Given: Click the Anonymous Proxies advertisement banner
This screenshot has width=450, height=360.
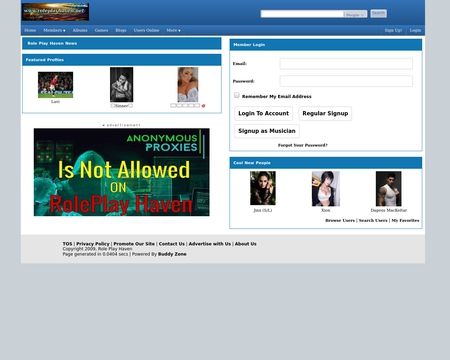Looking at the screenshot, I should click(122, 172).
